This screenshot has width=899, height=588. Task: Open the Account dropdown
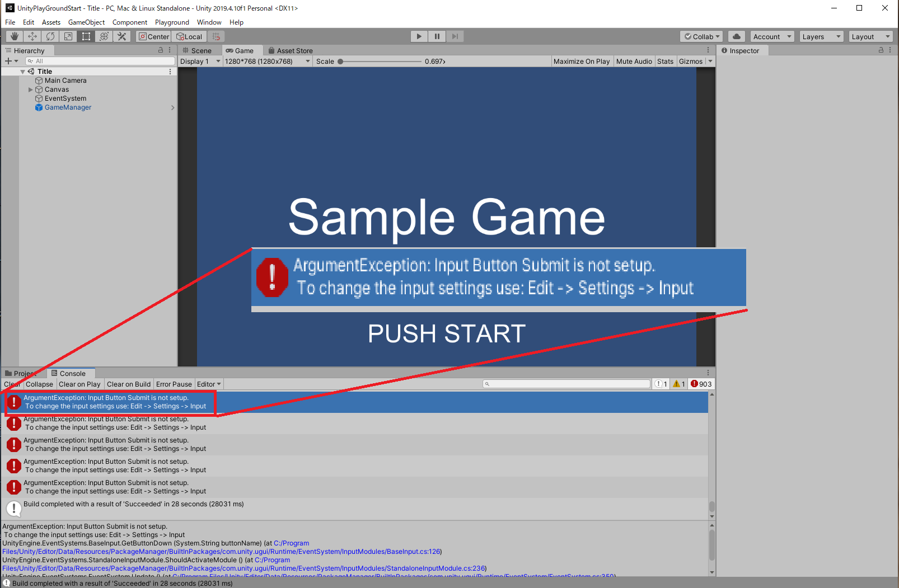coord(772,36)
